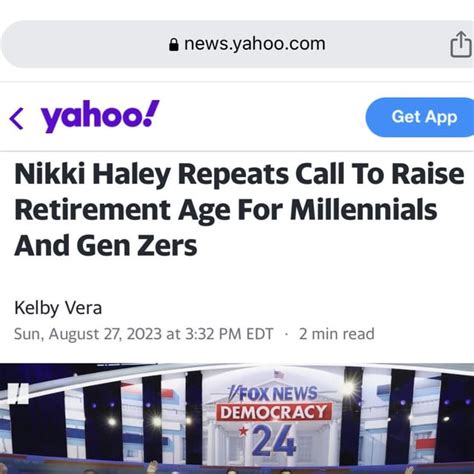This screenshot has height=474, width=474.
Task: Click the padlock security icon
Action: 173,44
